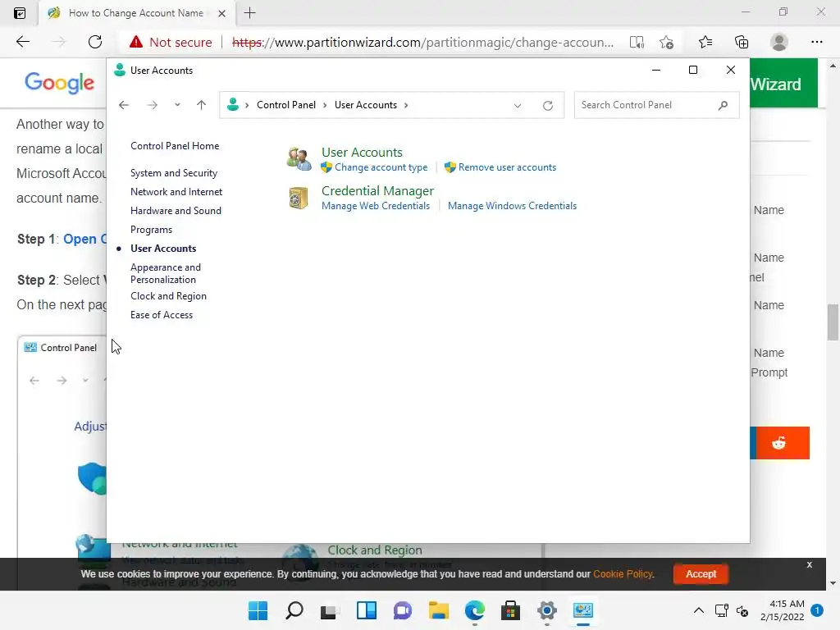Image resolution: width=840 pixels, height=630 pixels.
Task: Open Credential Manager heading
Action: (377, 190)
